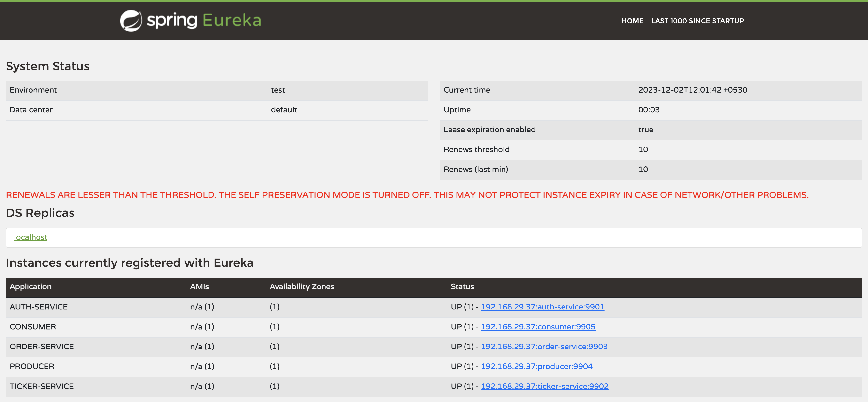
Task: Open LAST 1000 SINCE STARTUP page
Action: (x=697, y=21)
